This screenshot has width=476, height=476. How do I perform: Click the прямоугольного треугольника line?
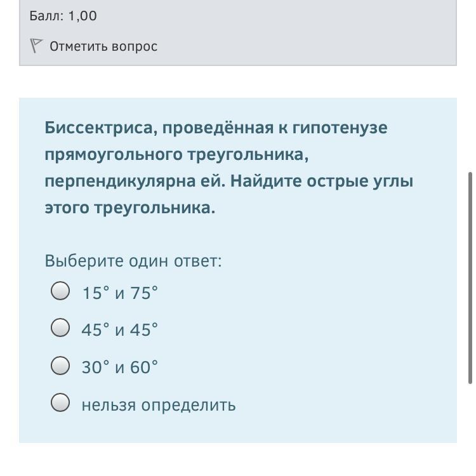176,155
